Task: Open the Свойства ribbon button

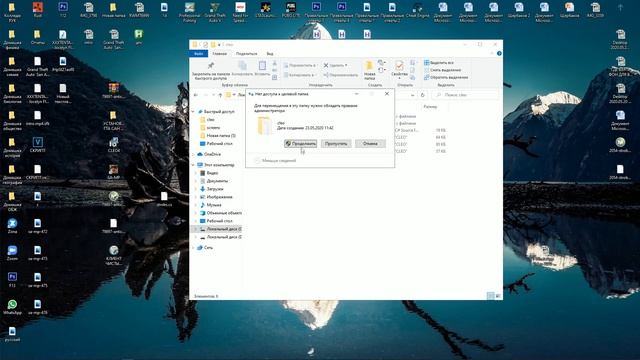Action: 399,69
